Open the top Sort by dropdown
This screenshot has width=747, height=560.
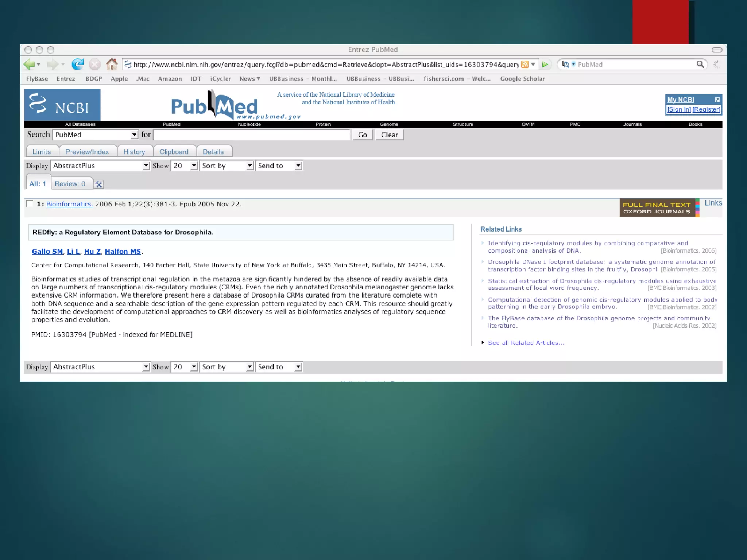(x=227, y=166)
